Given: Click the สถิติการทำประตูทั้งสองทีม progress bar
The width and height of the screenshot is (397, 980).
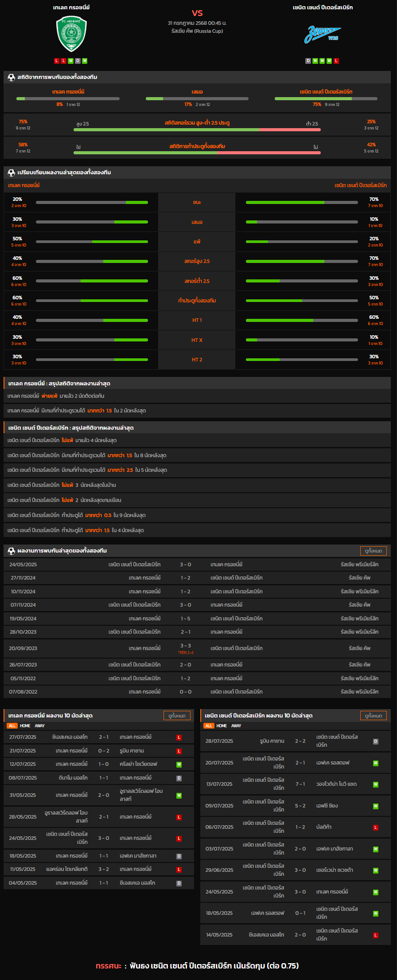Looking at the screenshot, I should pos(197,153).
